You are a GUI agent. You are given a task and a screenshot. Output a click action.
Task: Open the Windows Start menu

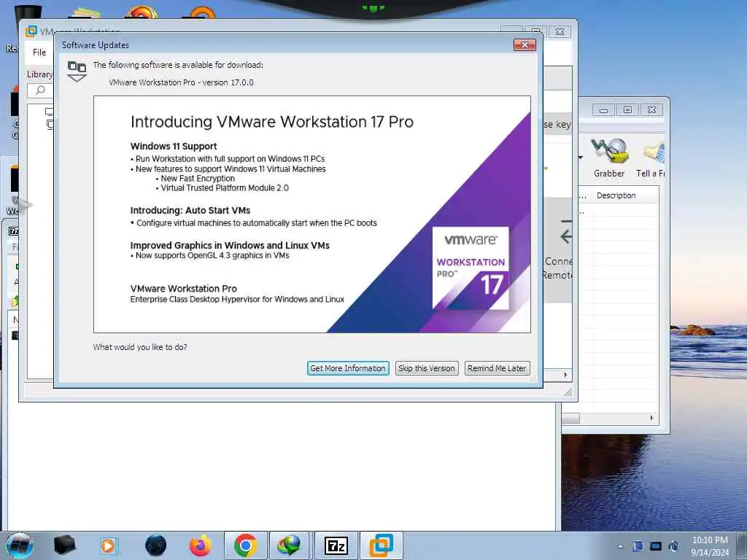click(x=19, y=545)
